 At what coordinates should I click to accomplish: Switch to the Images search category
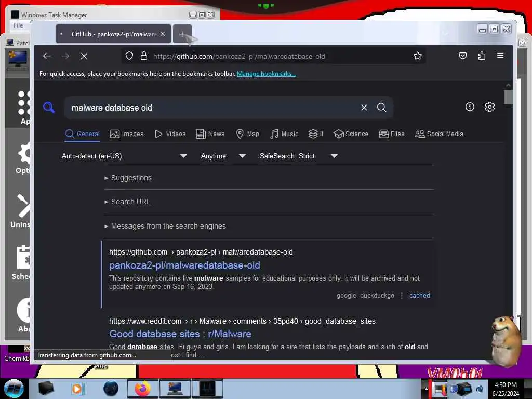point(127,134)
